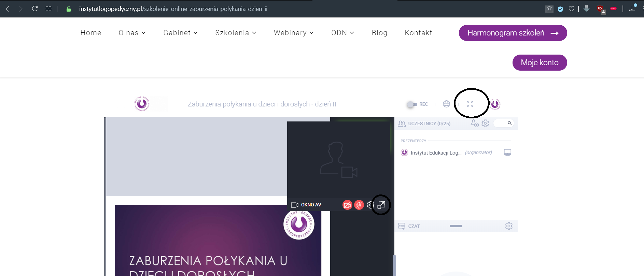Pop out the AV window

coord(381,205)
